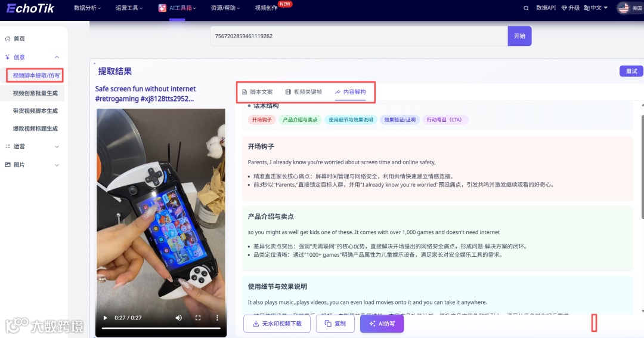This screenshot has height=338, width=644.
Task: Click the sparkle icon in AI仿写 button
Action: [x=372, y=324]
